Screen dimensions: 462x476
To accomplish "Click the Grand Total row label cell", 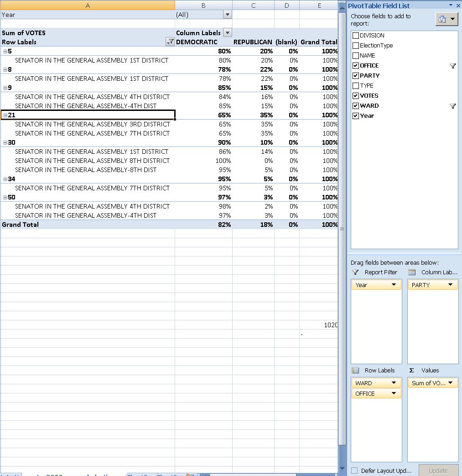I will click(x=21, y=225).
